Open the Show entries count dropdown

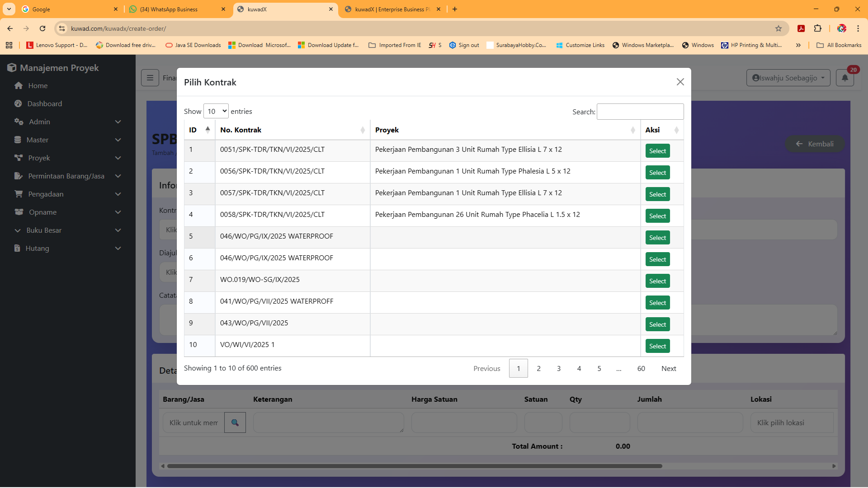(216, 111)
